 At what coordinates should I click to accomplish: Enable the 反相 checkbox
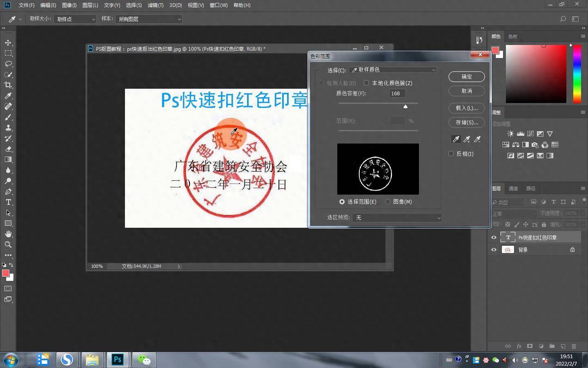pos(451,153)
